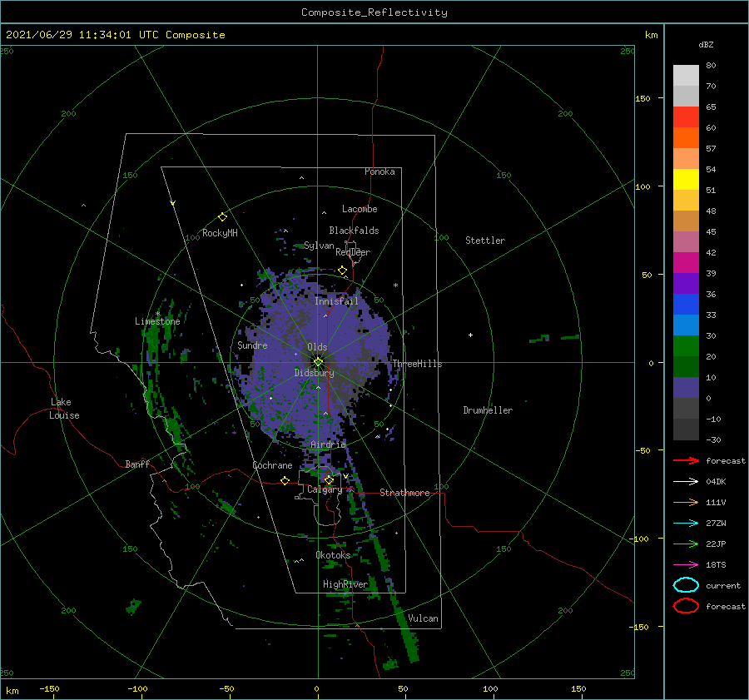Screen dimensions: 749x700
Task: Click the white plus marker west of Drumheller
Action: coord(470,335)
